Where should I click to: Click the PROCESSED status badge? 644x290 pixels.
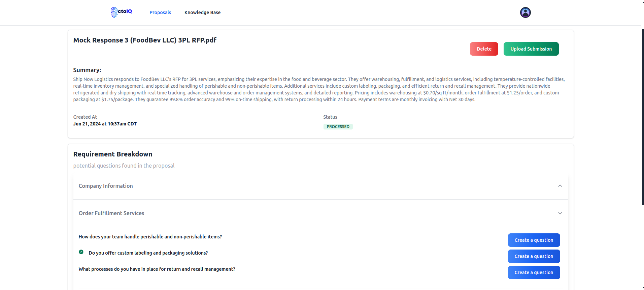pos(338,127)
